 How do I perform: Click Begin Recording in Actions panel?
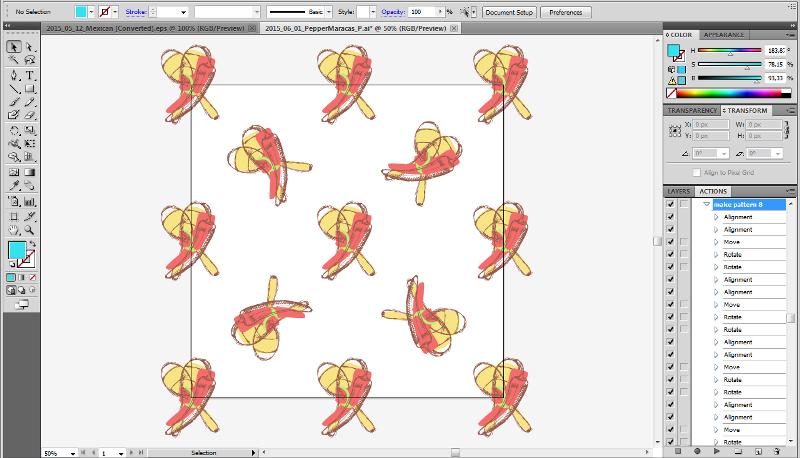click(x=697, y=451)
